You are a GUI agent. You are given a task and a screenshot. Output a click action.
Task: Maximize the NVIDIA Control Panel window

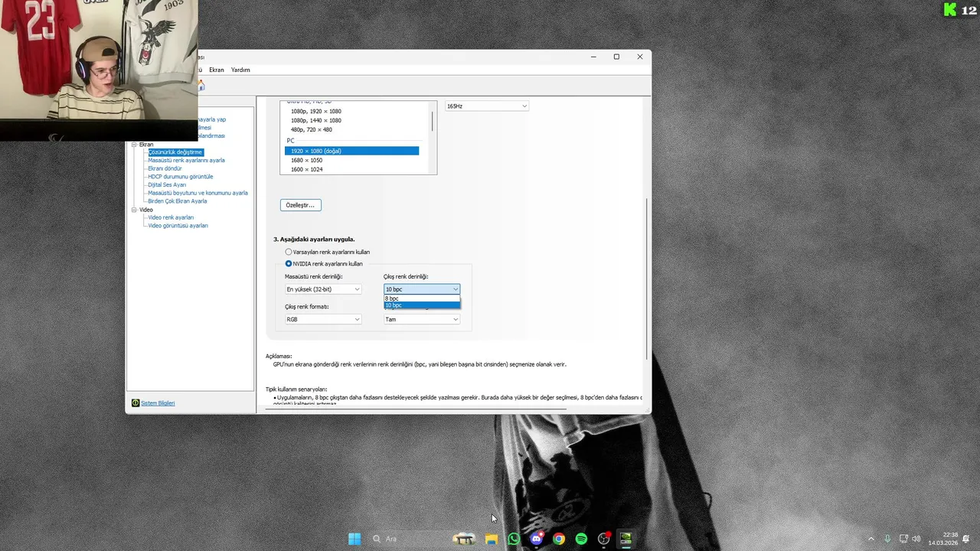pos(616,57)
